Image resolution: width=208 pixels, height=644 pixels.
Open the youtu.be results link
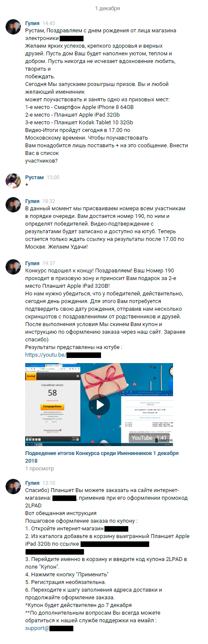(x=63, y=355)
